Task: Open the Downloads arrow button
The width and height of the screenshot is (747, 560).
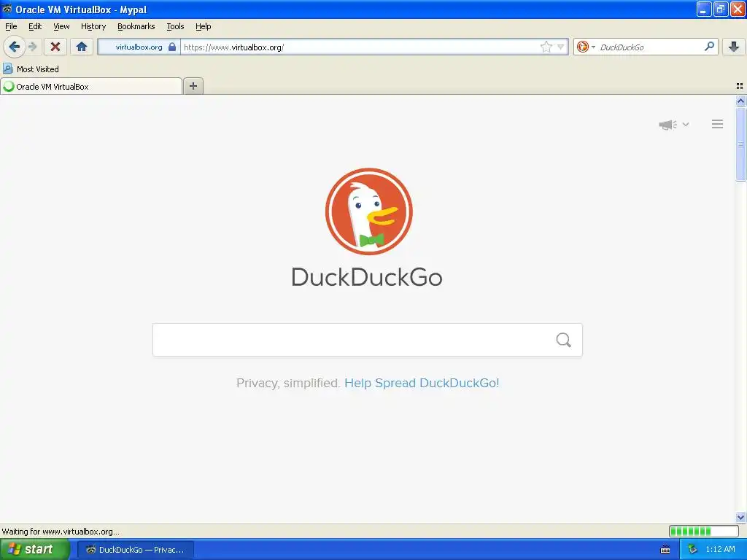Action: 734,47
